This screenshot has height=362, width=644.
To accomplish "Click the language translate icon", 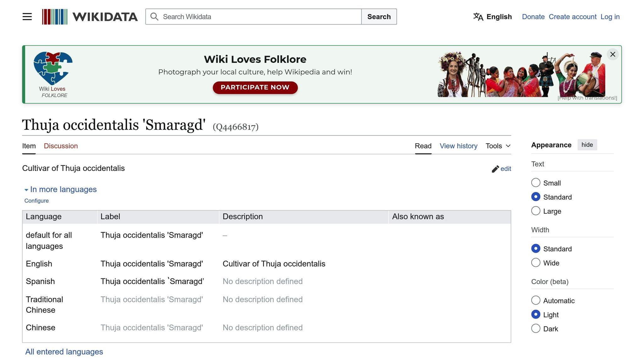I will (x=478, y=17).
